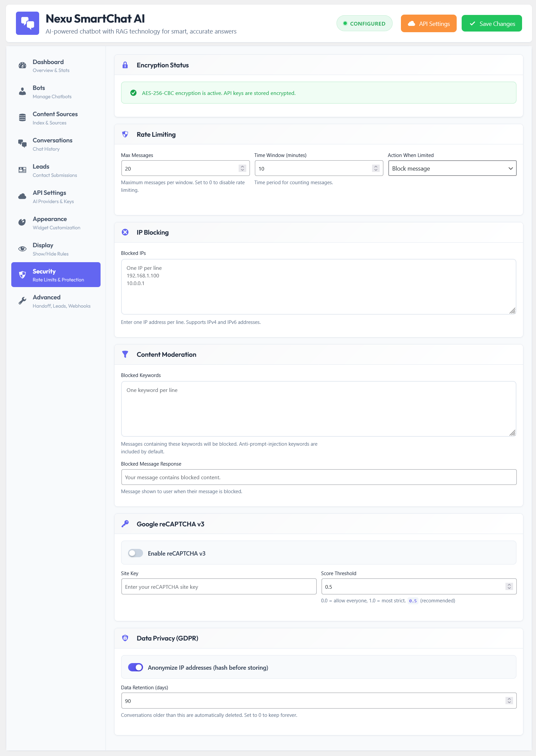Click the Score Threshold stepper arrows
Image resolution: width=536 pixels, height=756 pixels.
(x=509, y=586)
